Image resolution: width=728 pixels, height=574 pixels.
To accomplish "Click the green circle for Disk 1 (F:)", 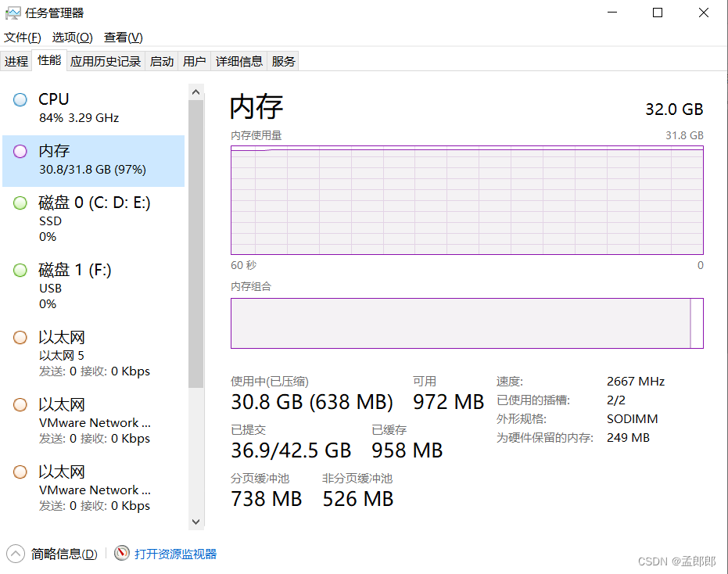I will point(20,271).
